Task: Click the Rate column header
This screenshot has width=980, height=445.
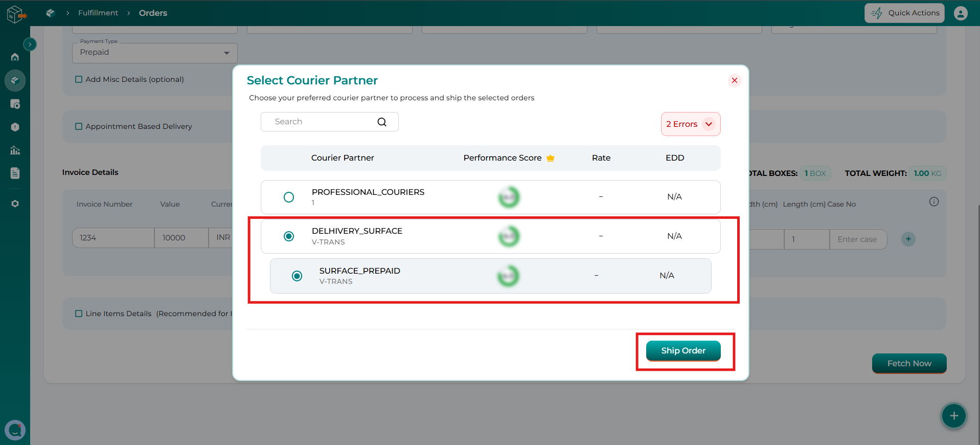Action: (601, 158)
